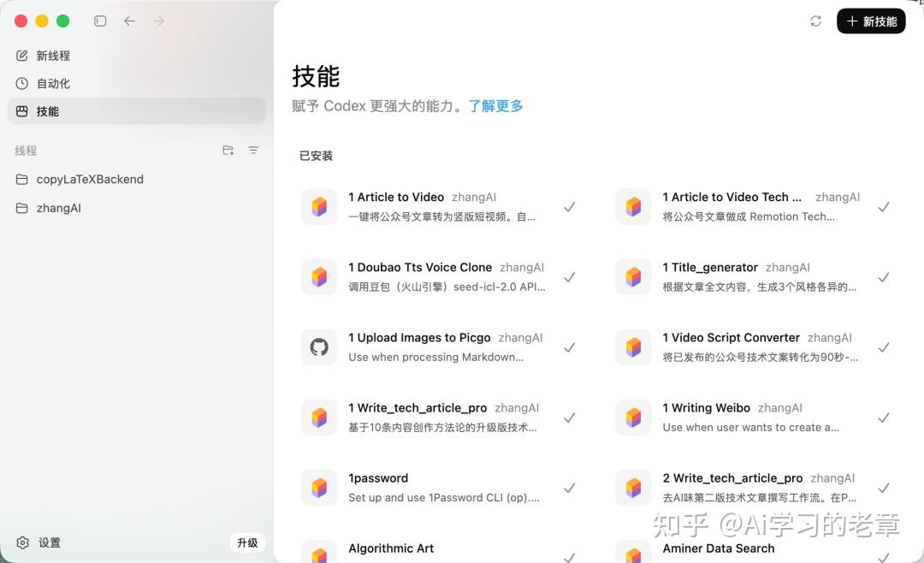924x563 pixels.
Task: Refresh the skills list
Action: click(x=815, y=21)
